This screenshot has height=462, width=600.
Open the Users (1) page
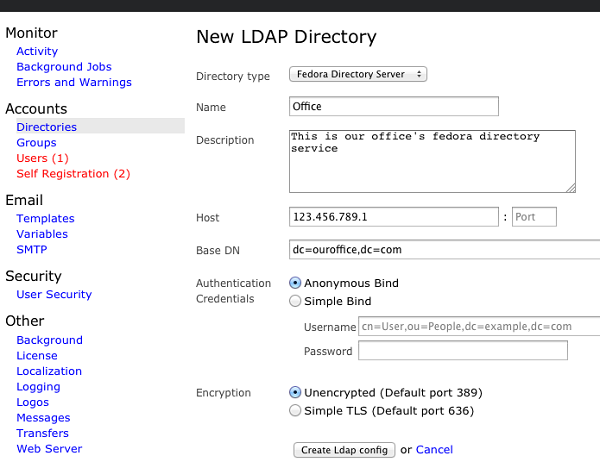click(x=42, y=158)
